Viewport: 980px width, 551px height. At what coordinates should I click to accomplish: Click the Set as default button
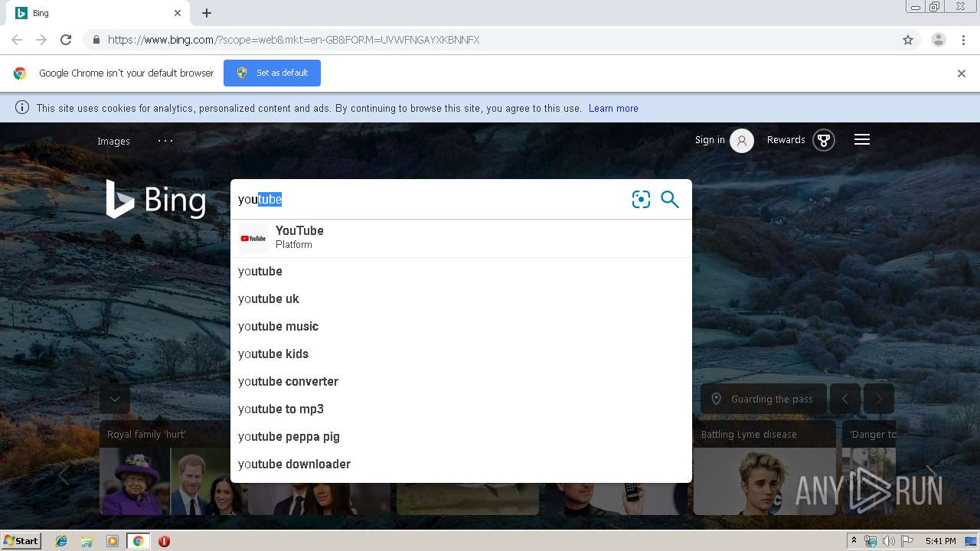tap(272, 73)
